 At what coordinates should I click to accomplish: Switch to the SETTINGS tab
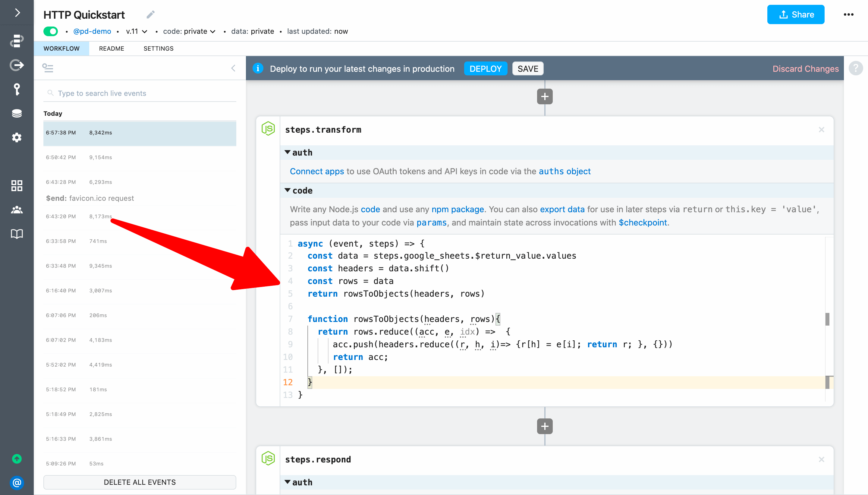tap(158, 49)
